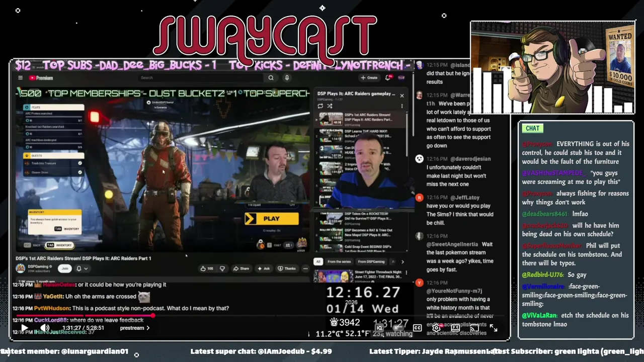Click the Share button under the video

tap(241, 268)
